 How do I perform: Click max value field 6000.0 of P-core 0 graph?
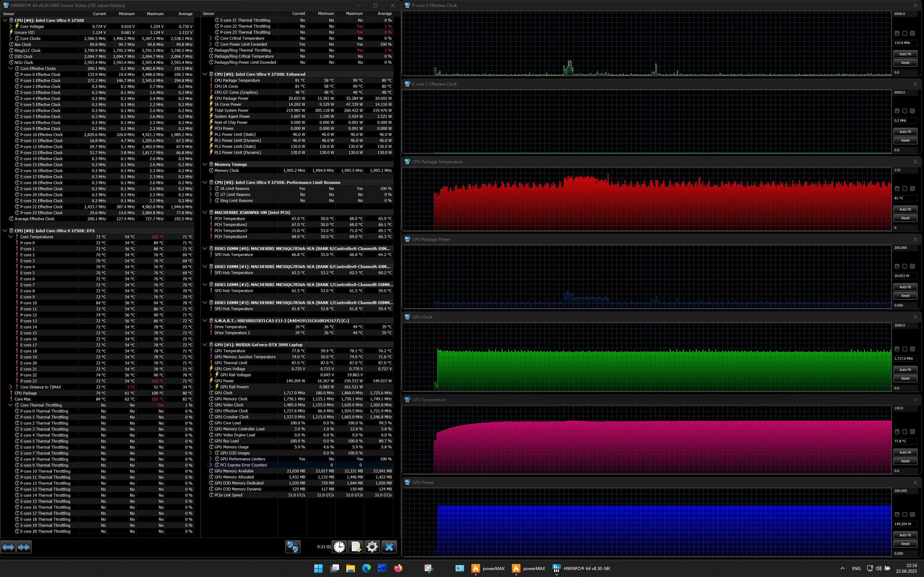click(x=905, y=14)
